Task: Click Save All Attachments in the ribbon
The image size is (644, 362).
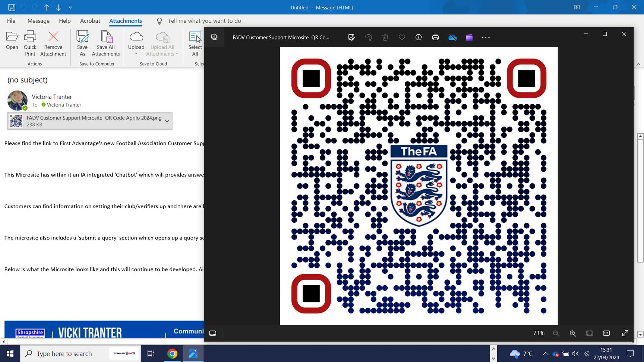Action: pyautogui.click(x=106, y=43)
